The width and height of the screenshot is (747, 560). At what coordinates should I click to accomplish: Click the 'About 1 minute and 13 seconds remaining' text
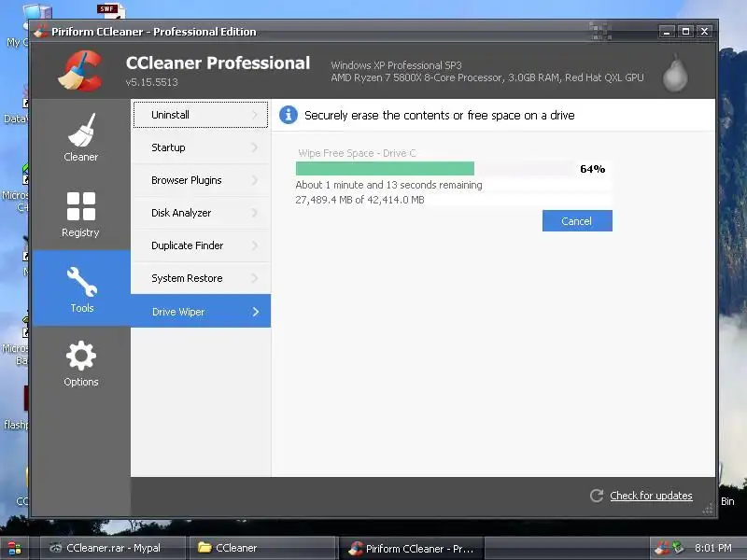(388, 185)
